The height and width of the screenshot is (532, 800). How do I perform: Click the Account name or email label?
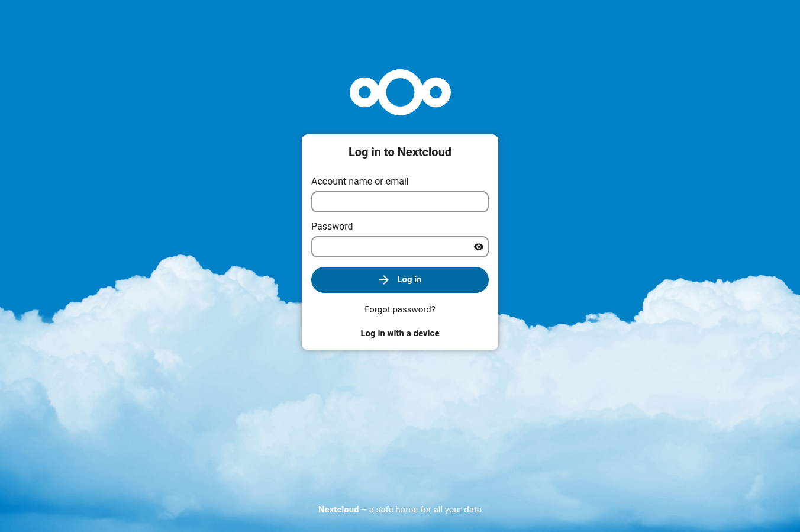click(360, 181)
